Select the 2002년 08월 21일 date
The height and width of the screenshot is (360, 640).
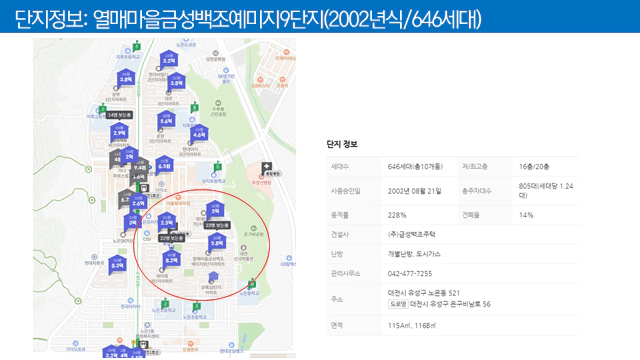coord(414,191)
